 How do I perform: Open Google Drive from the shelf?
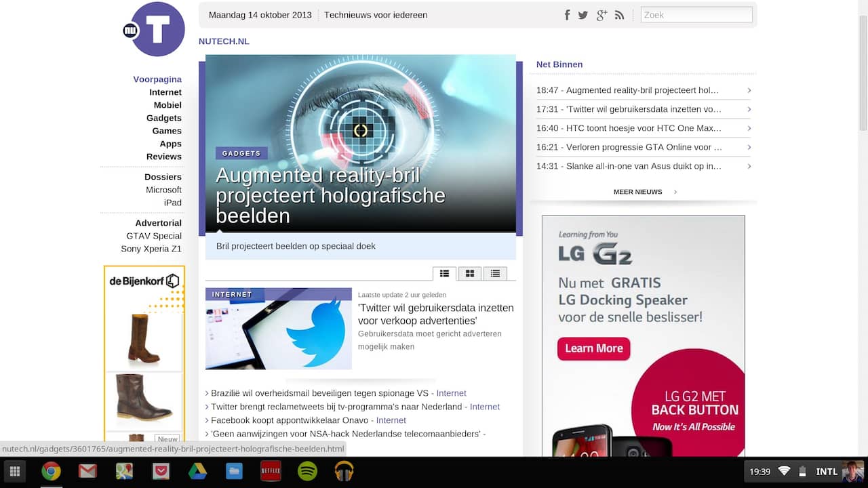click(197, 471)
